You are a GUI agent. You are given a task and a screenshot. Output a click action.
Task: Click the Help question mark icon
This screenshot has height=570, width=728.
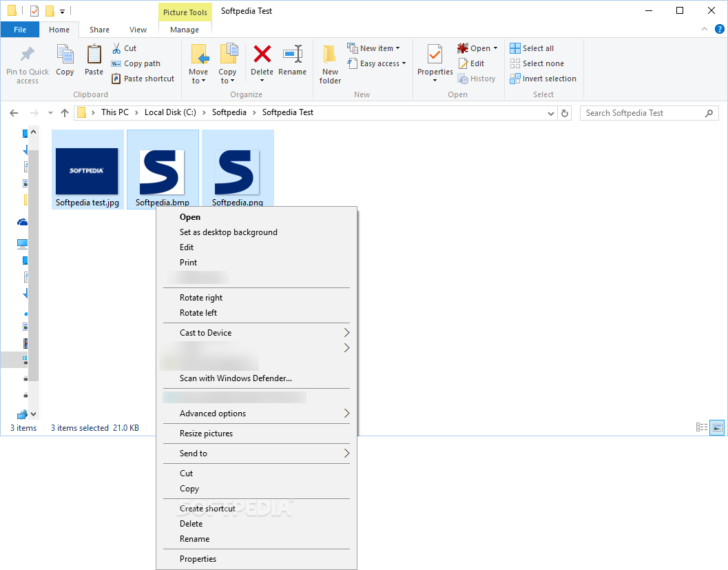point(719,29)
